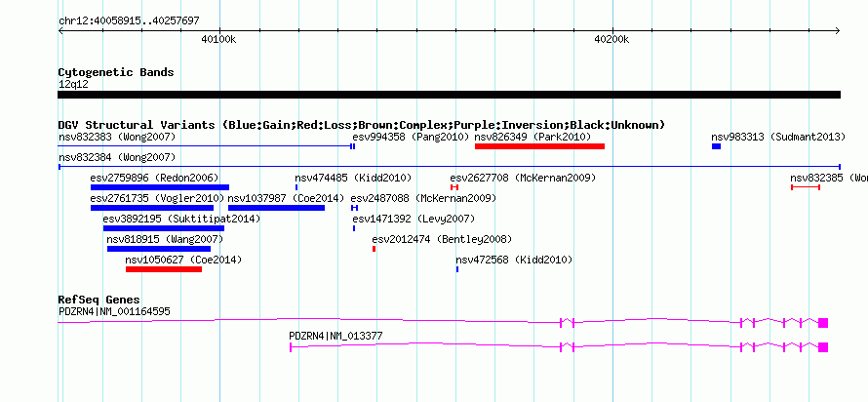Select the small blue esv2487088 marker
868x402 pixels.
[x=355, y=208]
